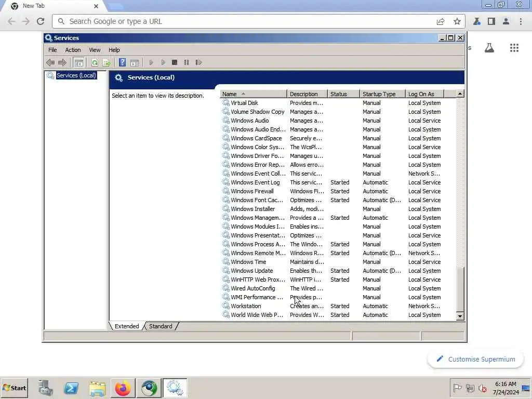The image size is (532, 399).
Task: Open the Help menu
Action: coord(114,50)
